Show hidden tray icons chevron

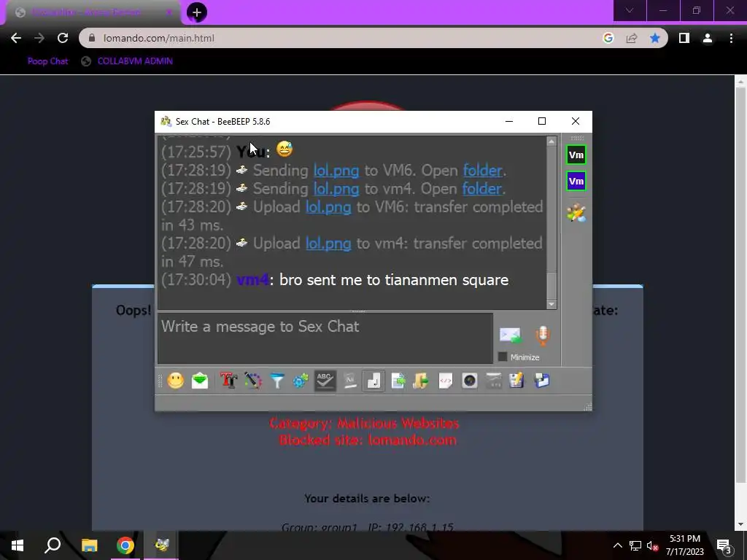click(x=617, y=545)
